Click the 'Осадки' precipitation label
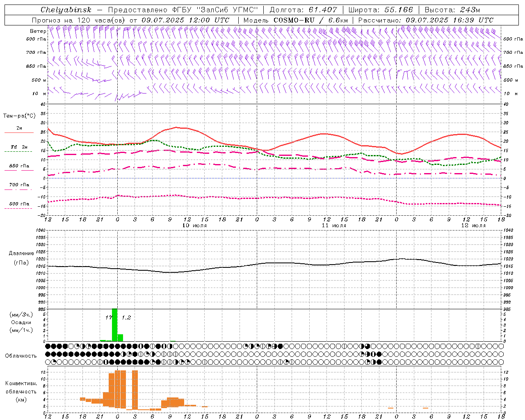The image size is (525, 420). (x=21, y=322)
